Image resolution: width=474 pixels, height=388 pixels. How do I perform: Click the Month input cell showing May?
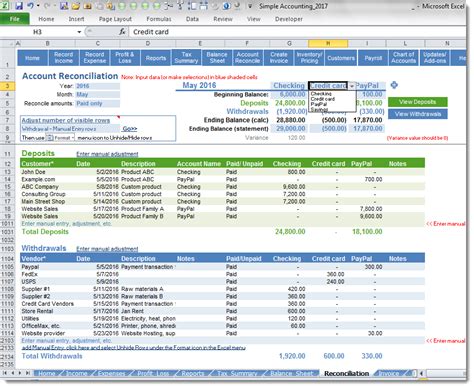point(97,95)
